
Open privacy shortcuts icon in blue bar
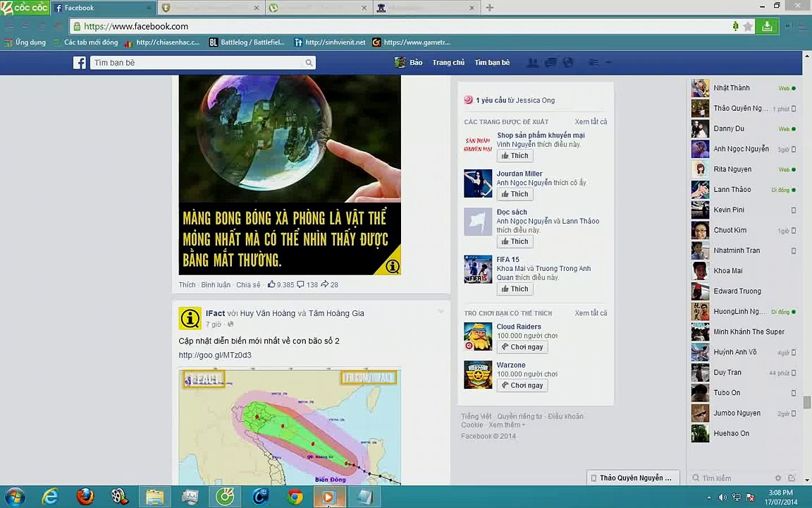coord(593,63)
